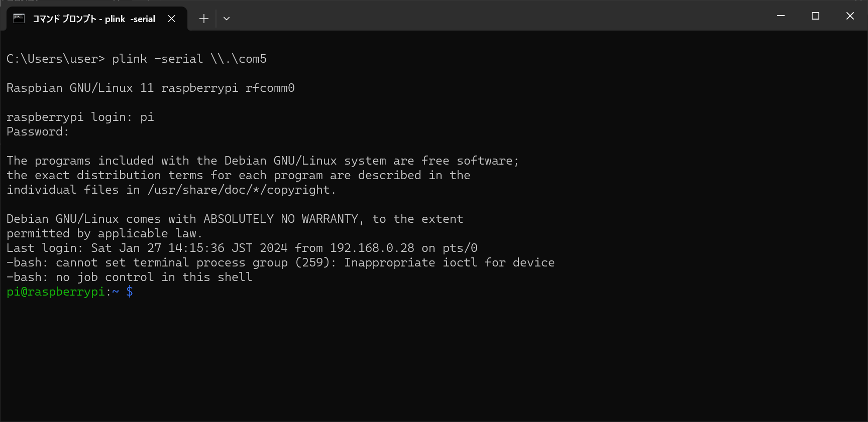This screenshot has height=422, width=868.
Task: Click the Inappropriate ioctl for device error
Action: point(449,262)
